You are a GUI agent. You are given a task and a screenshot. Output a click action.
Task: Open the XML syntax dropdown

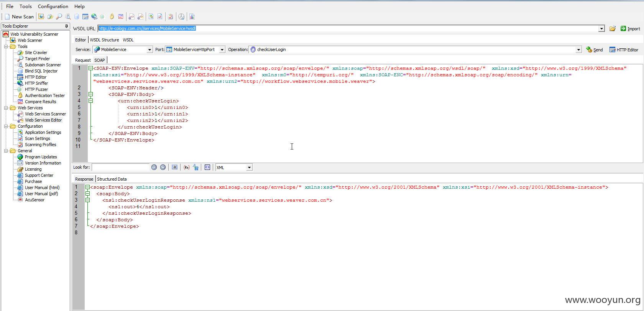pyautogui.click(x=249, y=168)
